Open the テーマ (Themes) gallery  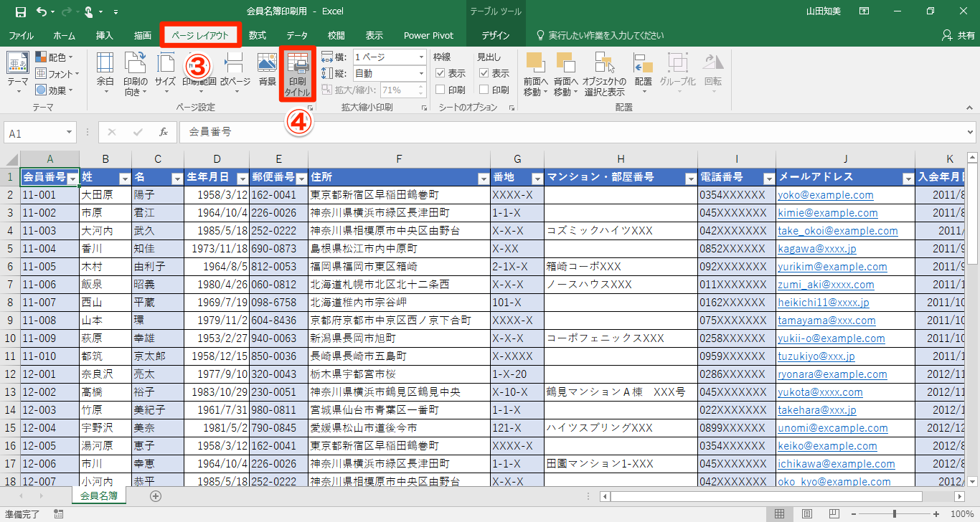[x=18, y=74]
